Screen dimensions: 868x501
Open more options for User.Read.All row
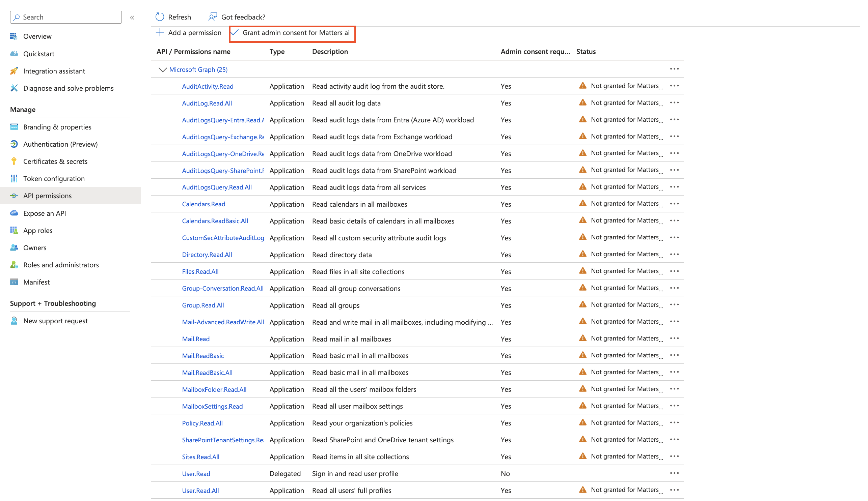click(x=674, y=490)
